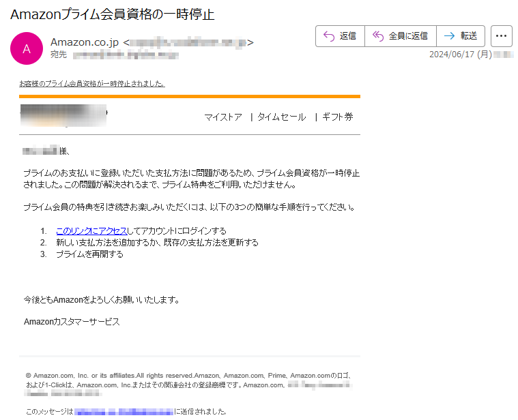The width and height of the screenshot is (518, 420).
Task: Open タイムセール in the email header
Action: click(x=281, y=117)
